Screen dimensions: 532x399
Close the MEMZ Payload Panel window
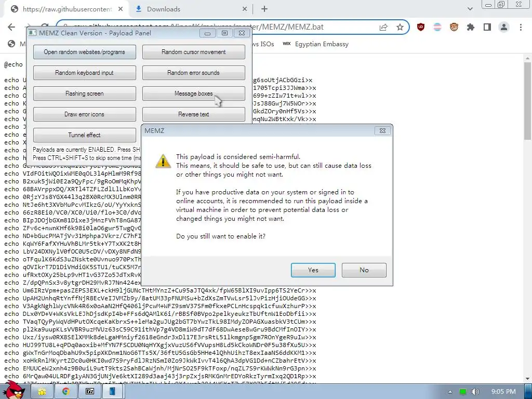point(242,33)
